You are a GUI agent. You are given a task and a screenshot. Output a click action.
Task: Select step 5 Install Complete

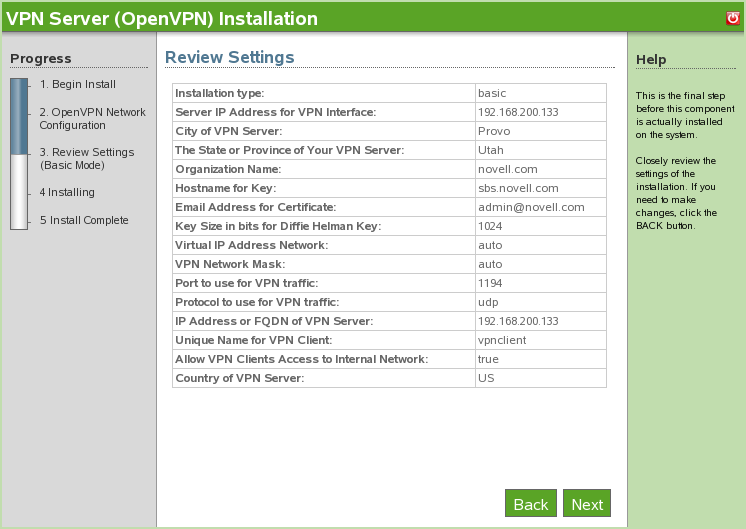pyautogui.click(x=84, y=220)
